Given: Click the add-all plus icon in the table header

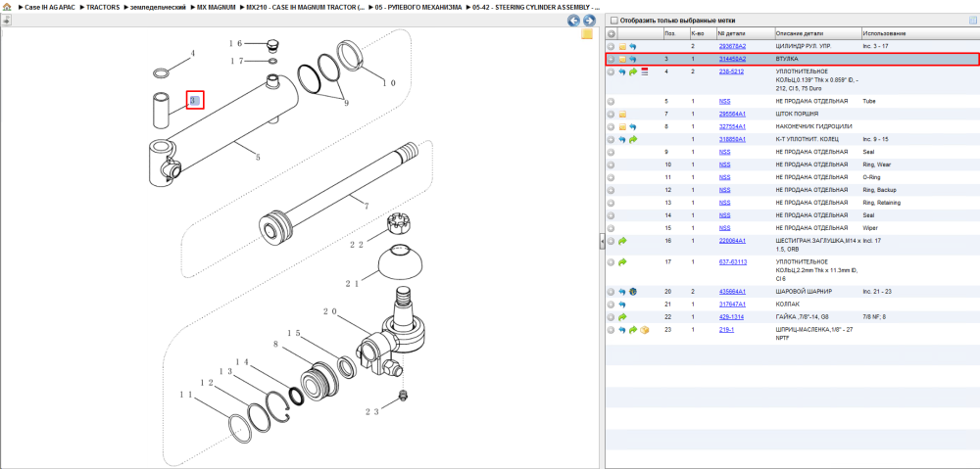Looking at the screenshot, I should [x=612, y=33].
